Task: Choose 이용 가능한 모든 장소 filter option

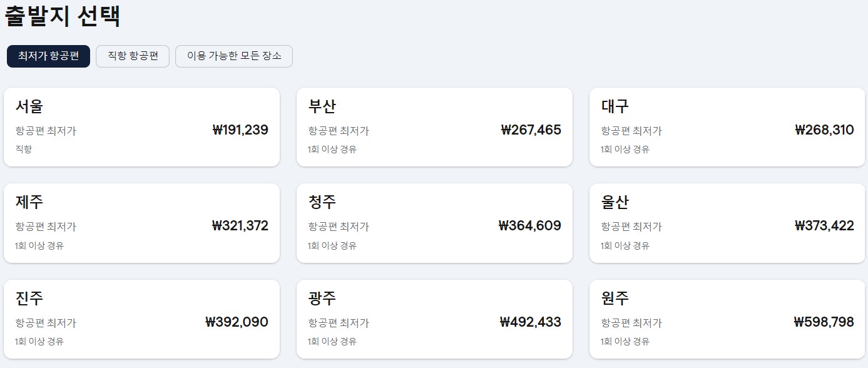Action: coord(234,56)
